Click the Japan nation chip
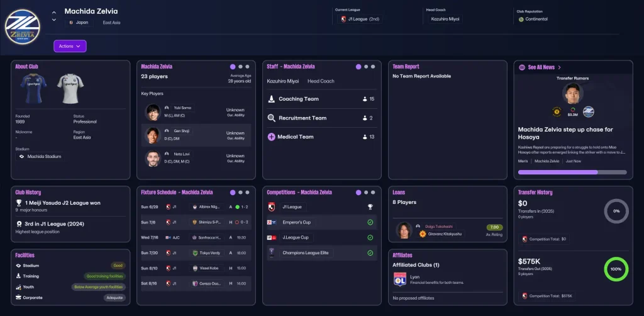Screen dimensions: 644x316 79,23
